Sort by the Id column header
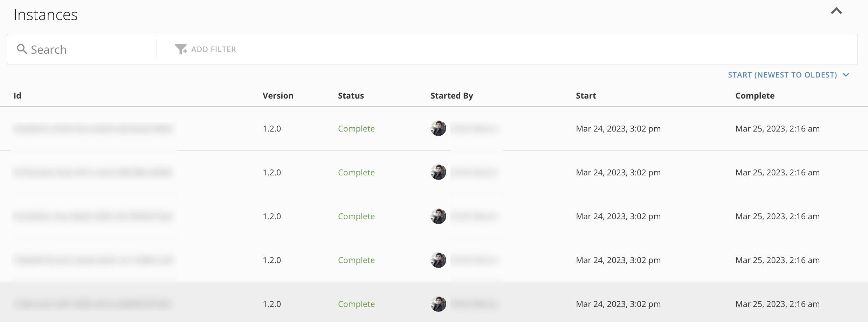The height and width of the screenshot is (322, 868). pos(18,95)
